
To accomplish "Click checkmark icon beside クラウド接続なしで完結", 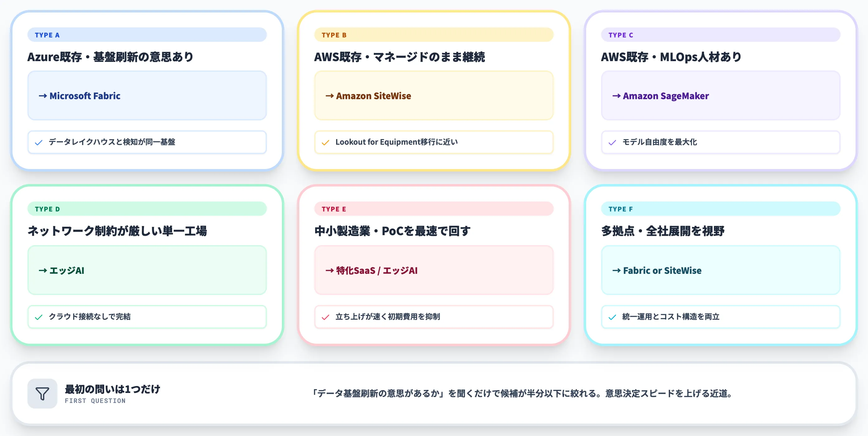I will (x=39, y=317).
